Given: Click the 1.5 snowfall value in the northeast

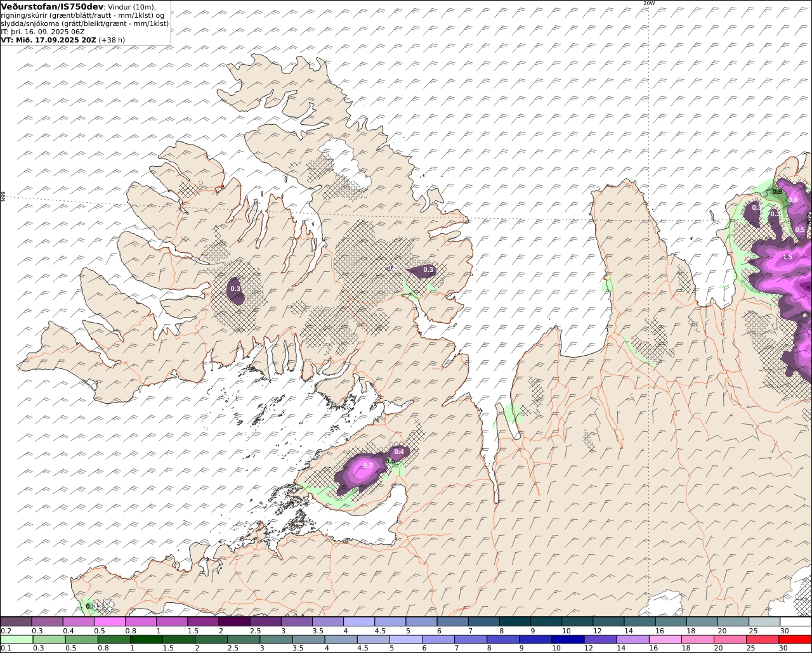Looking at the screenshot, I should [787, 257].
